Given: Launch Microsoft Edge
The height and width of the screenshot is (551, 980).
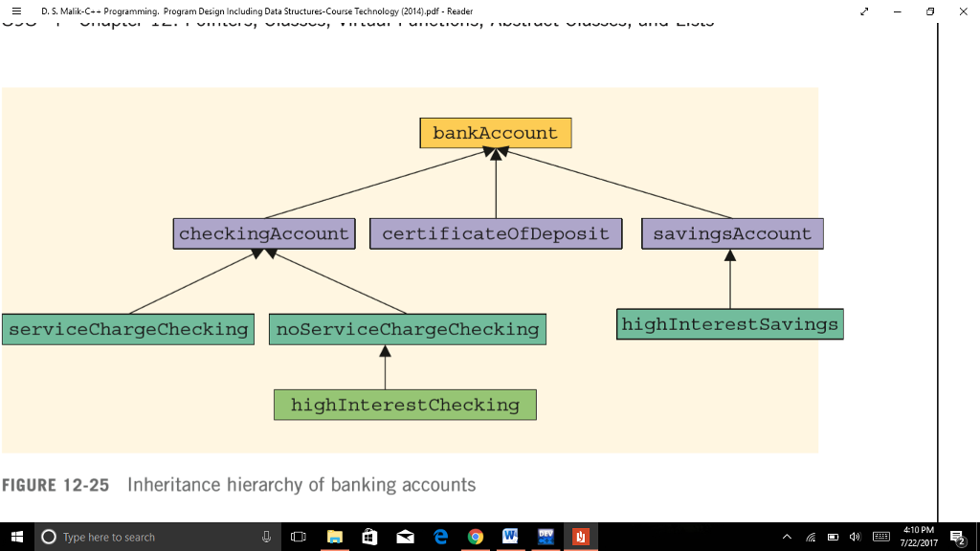Looking at the screenshot, I should [438, 537].
